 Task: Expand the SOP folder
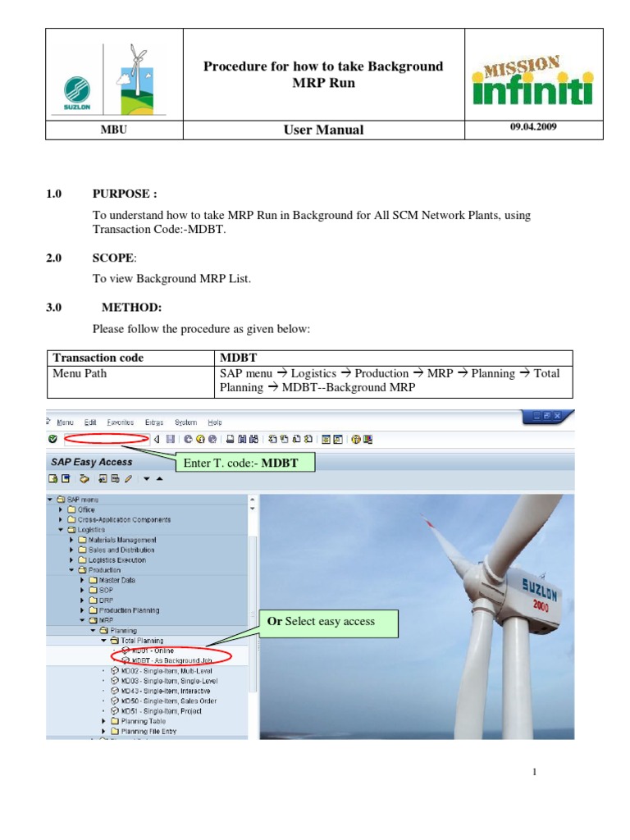(82, 590)
